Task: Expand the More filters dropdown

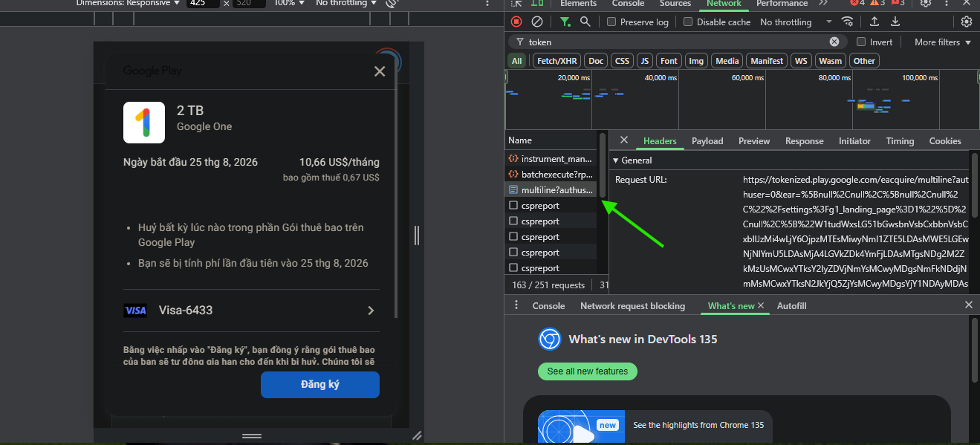Action: click(942, 42)
